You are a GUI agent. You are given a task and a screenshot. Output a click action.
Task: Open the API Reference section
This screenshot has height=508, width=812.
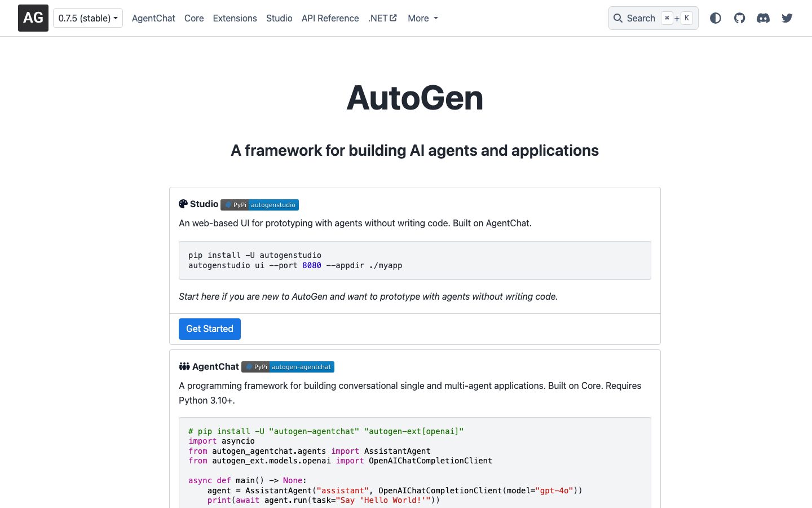[330, 19]
